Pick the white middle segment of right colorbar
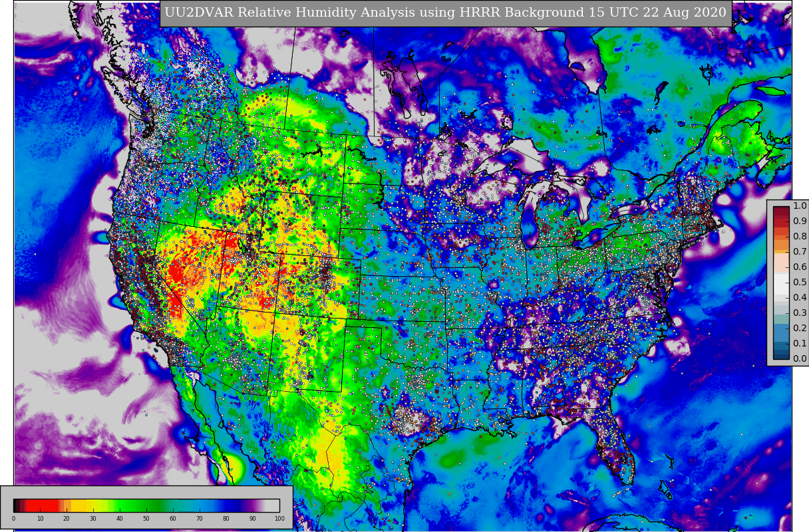The height and width of the screenshot is (532, 809). pos(782,283)
